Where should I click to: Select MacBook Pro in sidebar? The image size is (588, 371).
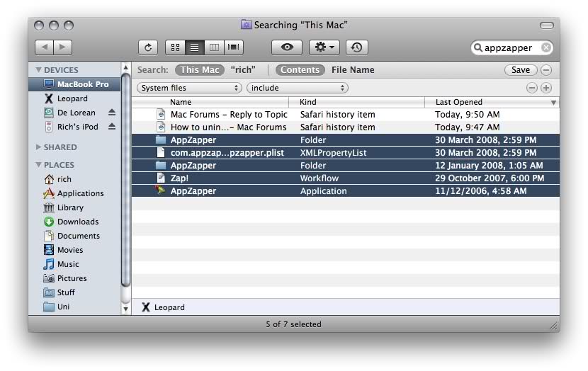[74, 84]
